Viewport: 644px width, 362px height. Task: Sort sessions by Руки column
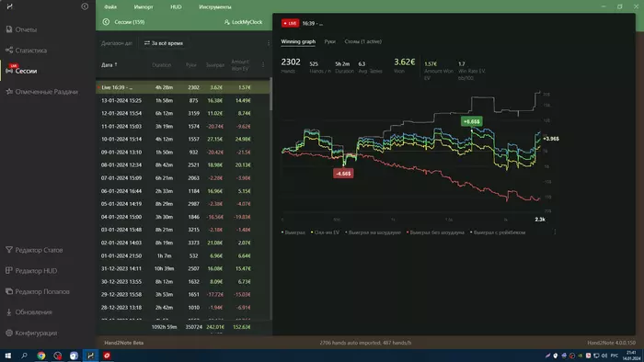coord(191,65)
